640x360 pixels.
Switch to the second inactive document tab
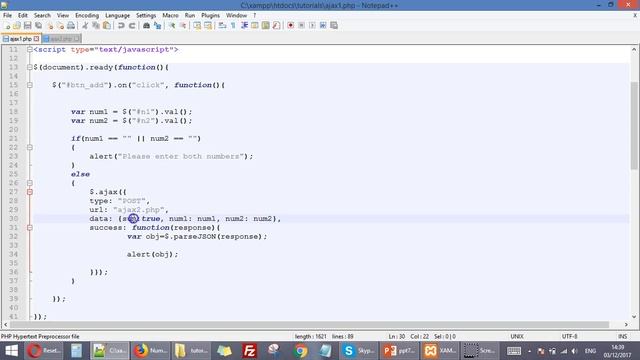(x=61, y=39)
